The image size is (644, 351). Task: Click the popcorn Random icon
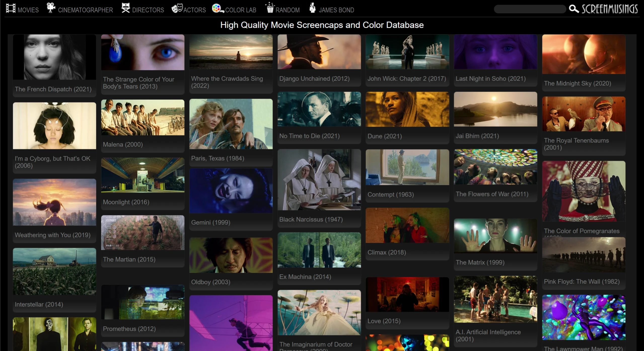[x=270, y=8]
